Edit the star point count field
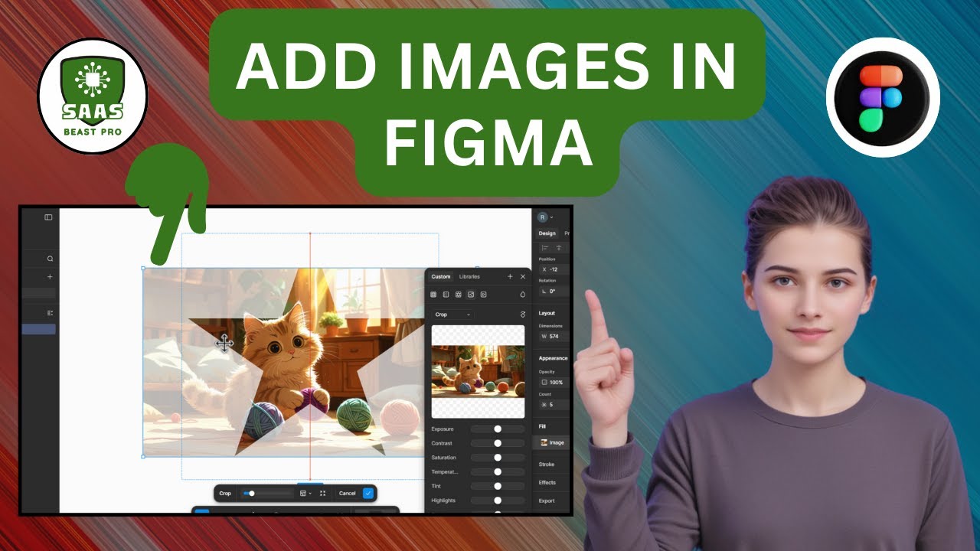 pyautogui.click(x=554, y=404)
